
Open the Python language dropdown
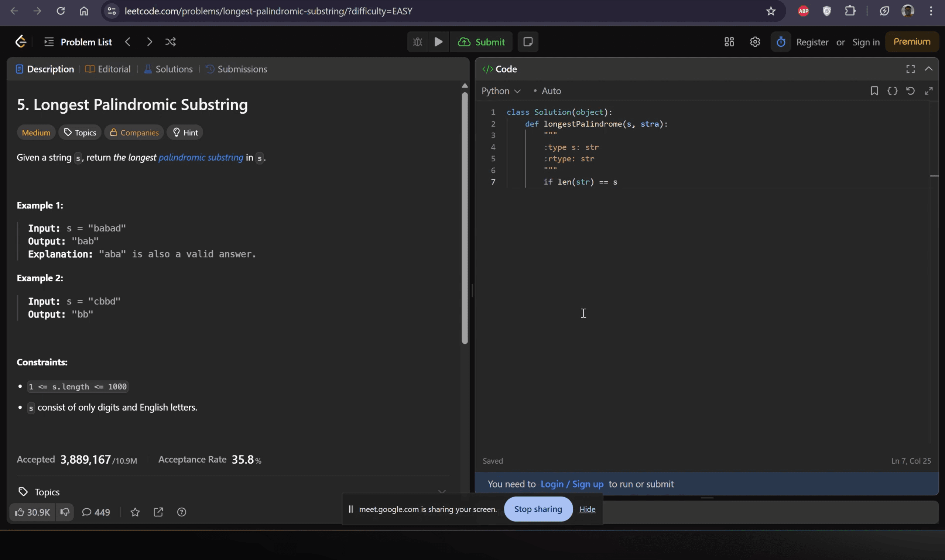click(x=500, y=91)
